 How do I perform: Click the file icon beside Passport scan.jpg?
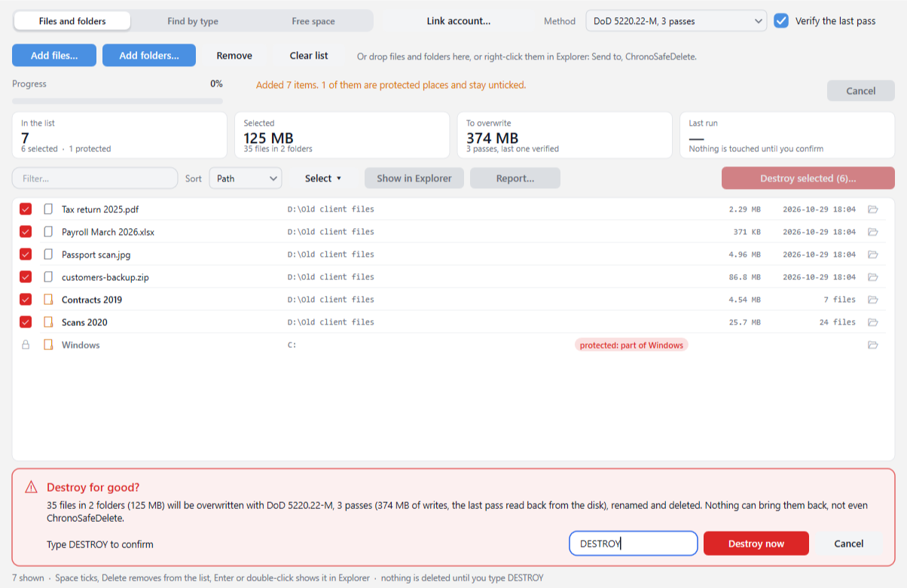point(48,254)
